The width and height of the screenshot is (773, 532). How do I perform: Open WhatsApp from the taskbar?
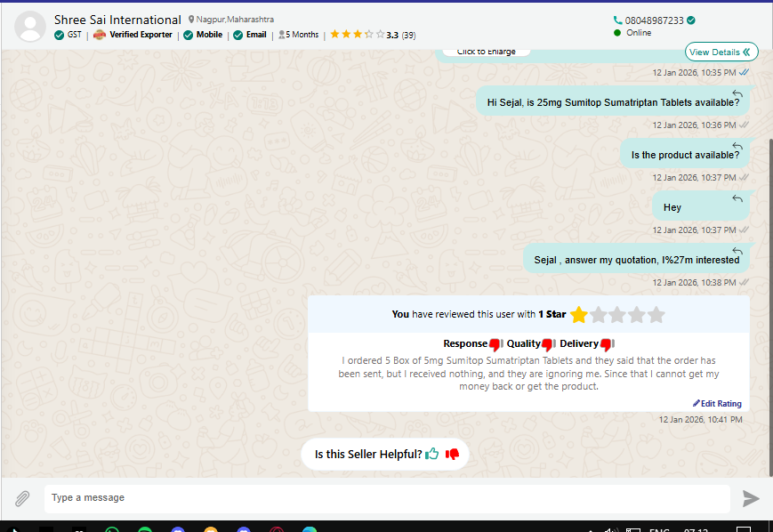pos(112,530)
